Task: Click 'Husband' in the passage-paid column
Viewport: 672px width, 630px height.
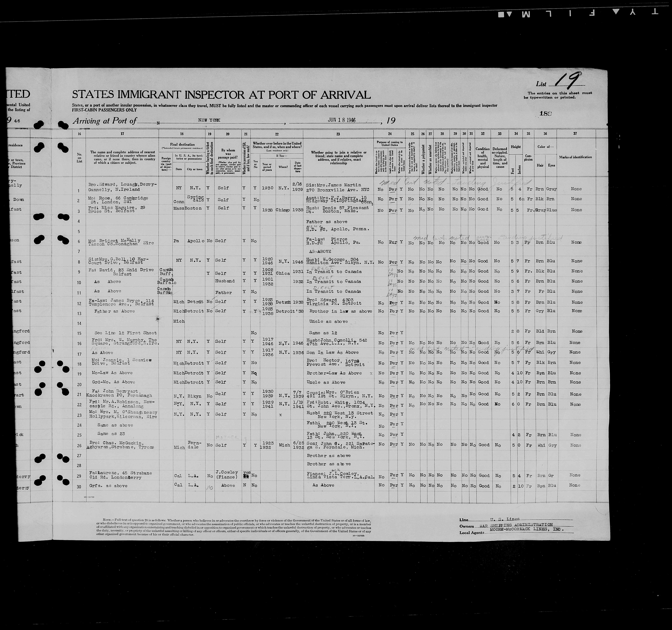Action: (225, 281)
